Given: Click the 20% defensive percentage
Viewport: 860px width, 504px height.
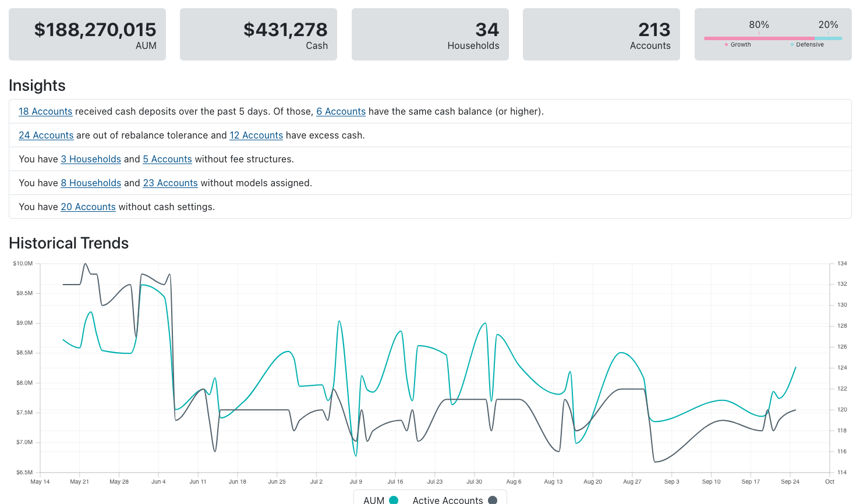Looking at the screenshot, I should (x=828, y=24).
